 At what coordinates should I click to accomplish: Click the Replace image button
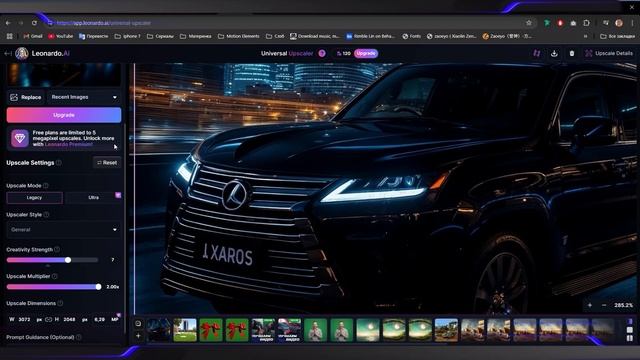pyautogui.click(x=25, y=97)
